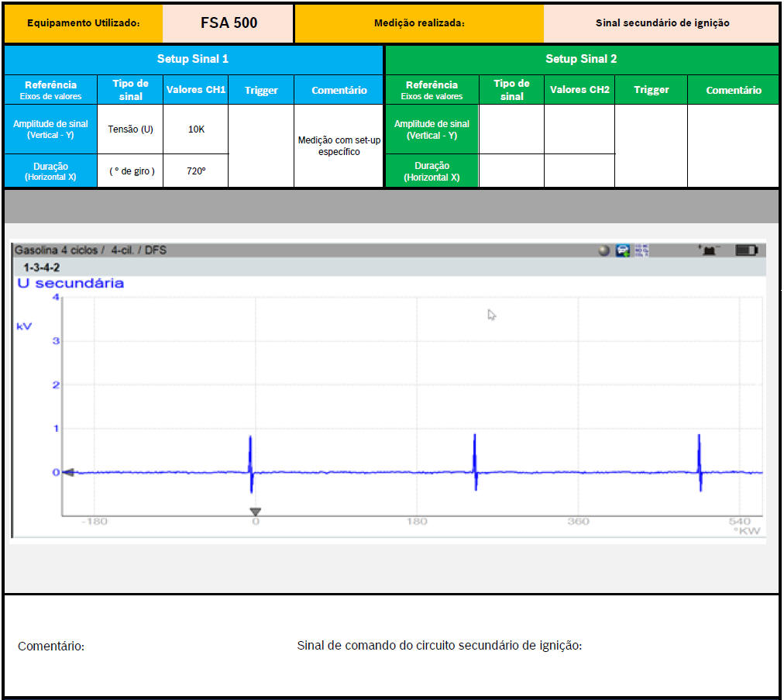
Task: Click the empty Valores CH2 amplitude cell
Action: [579, 129]
